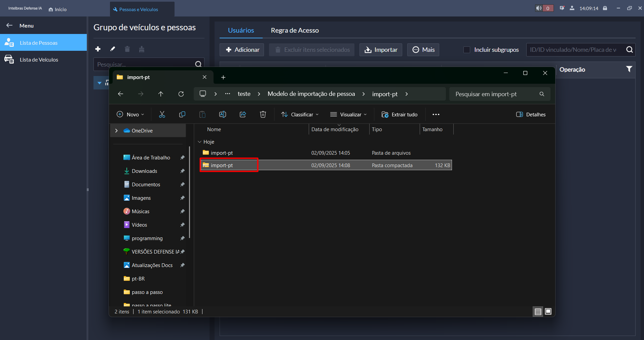Toggle the Detalhes pane
Image resolution: width=644 pixels, height=340 pixels.
point(531,114)
